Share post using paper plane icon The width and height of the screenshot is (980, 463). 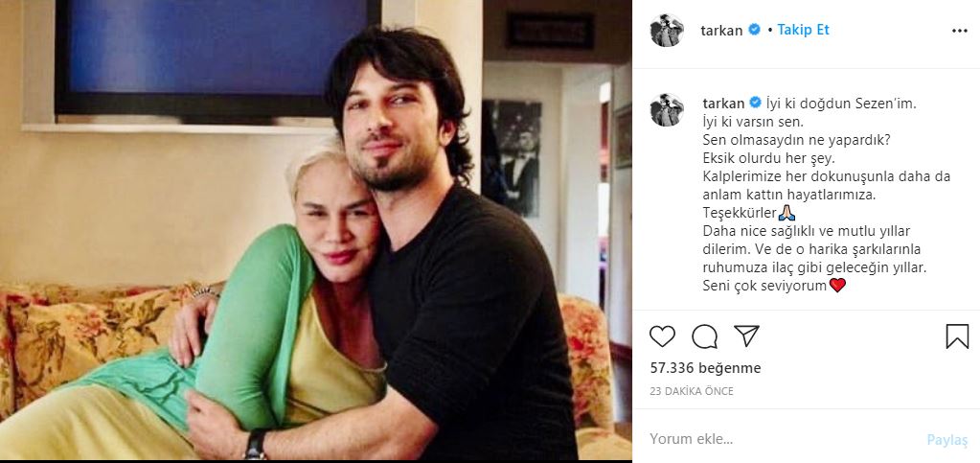pos(746,336)
